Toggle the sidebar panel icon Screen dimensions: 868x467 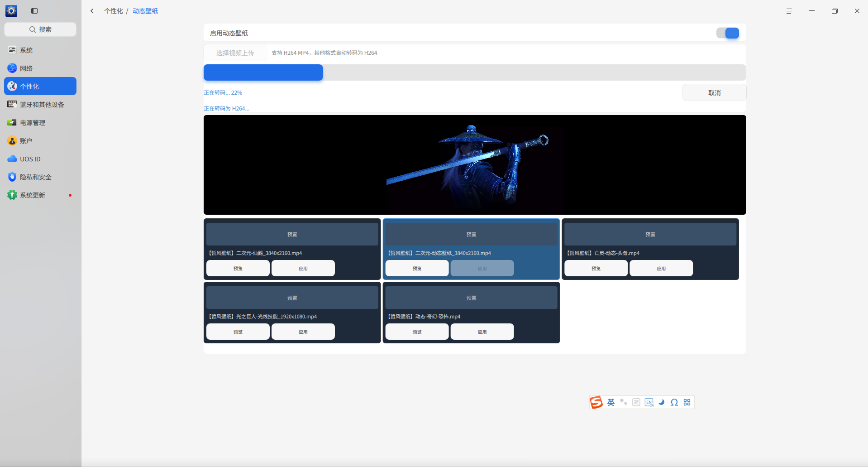[34, 11]
